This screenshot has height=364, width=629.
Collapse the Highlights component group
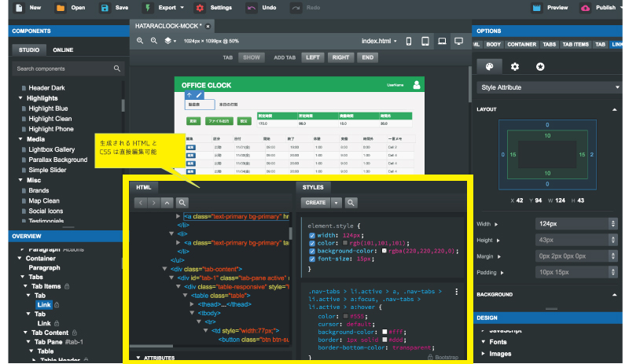[21, 98]
